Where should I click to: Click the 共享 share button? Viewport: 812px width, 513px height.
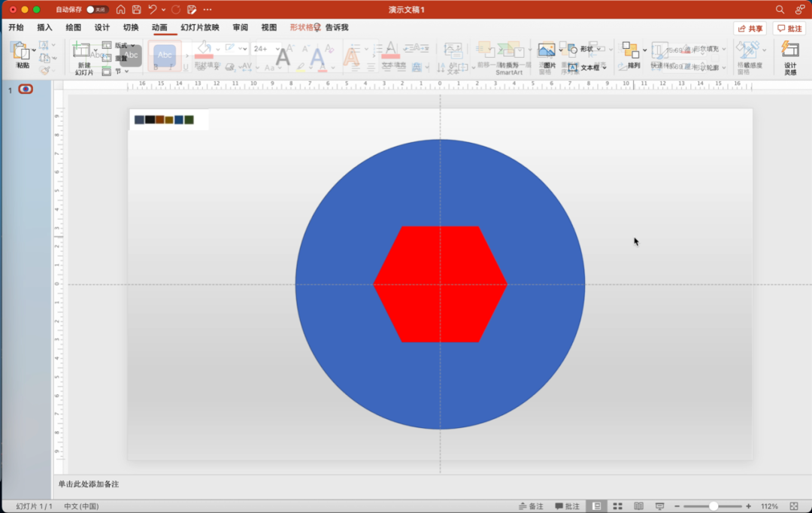(750, 29)
